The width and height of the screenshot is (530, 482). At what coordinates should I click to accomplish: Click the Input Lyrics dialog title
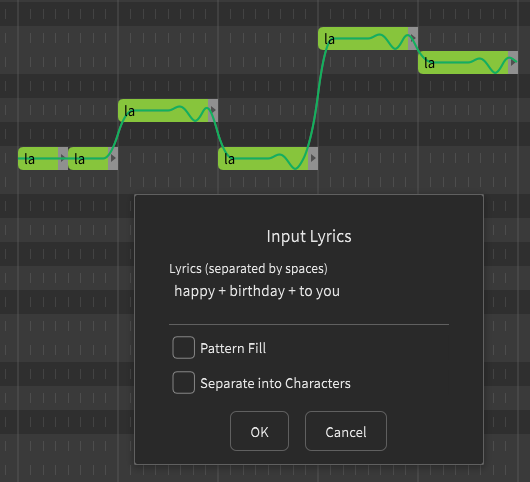pyautogui.click(x=309, y=236)
